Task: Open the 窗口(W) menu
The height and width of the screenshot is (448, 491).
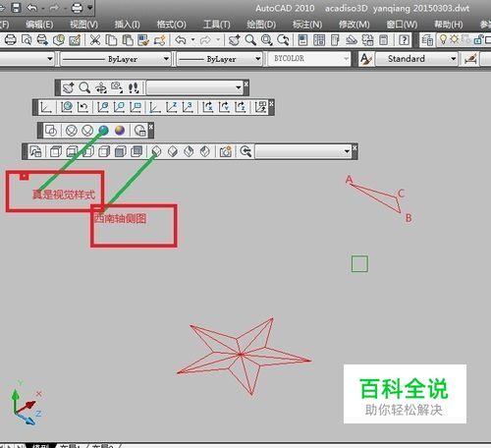Action: click(402, 25)
